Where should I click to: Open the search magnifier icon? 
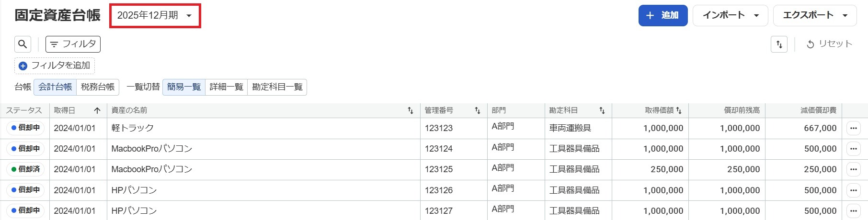pos(23,44)
